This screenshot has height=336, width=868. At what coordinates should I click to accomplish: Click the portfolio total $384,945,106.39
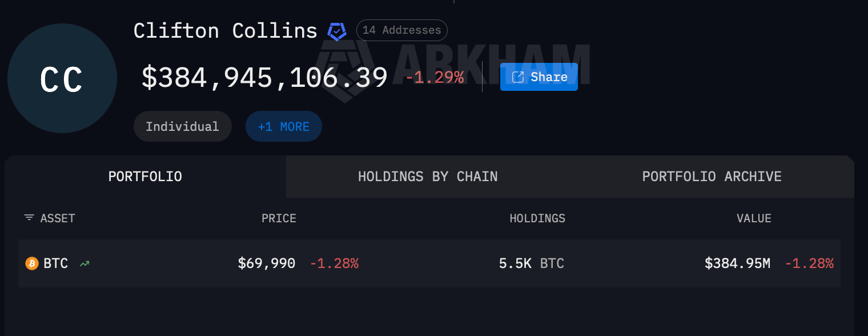coord(264,77)
